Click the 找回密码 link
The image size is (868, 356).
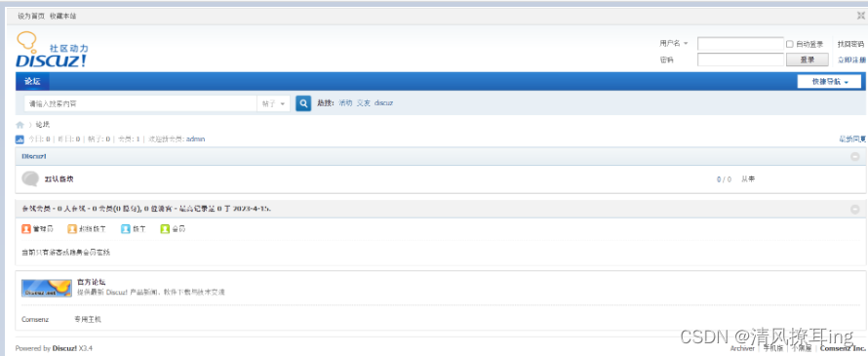850,44
